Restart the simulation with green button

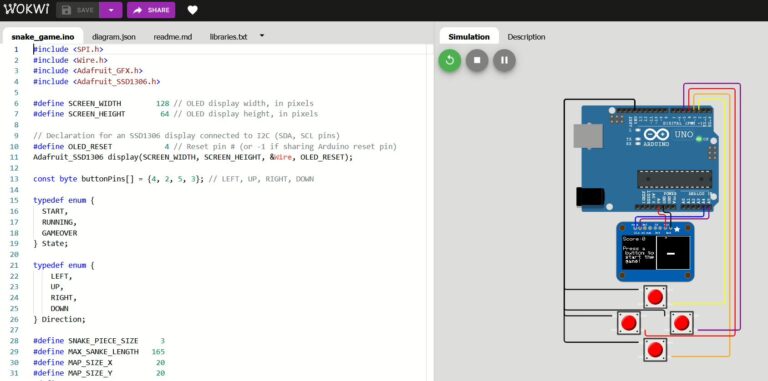450,60
